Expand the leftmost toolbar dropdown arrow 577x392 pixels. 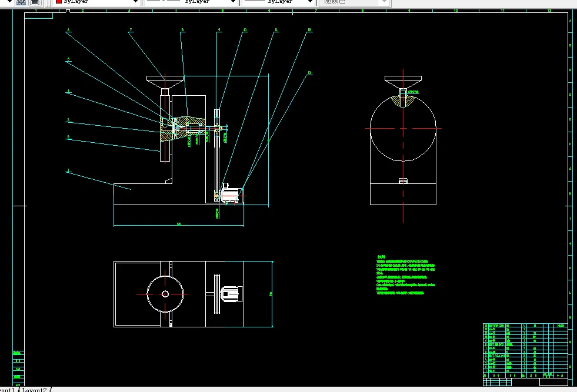pyautogui.click(x=9, y=2)
